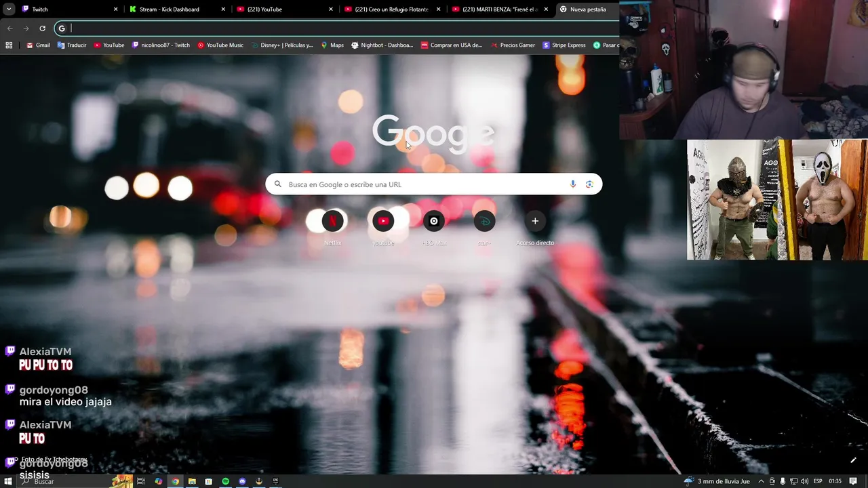Image resolution: width=868 pixels, height=488 pixels.
Task: Click the microphone tray icon
Action: [x=783, y=481]
